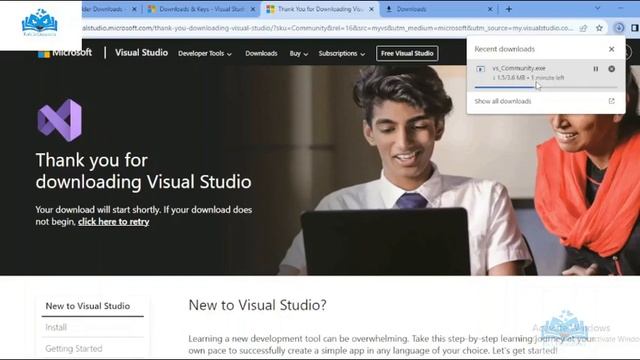Close the Recent downloads popup
This screenshot has height=360, width=640.
click(611, 49)
